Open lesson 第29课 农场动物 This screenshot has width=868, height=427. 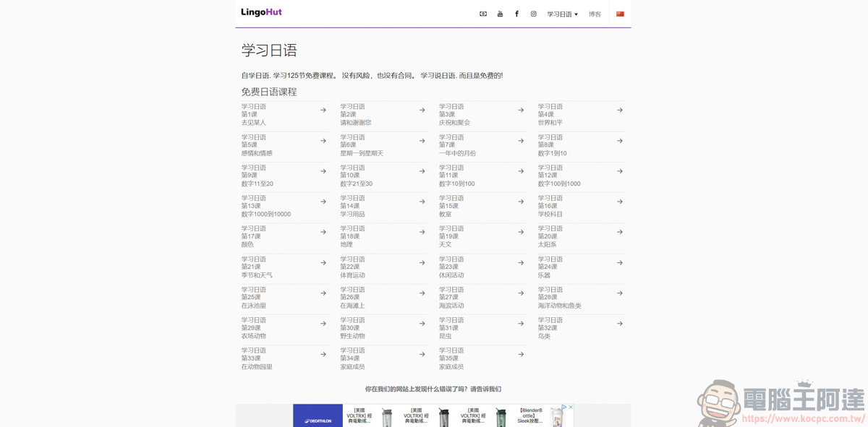point(284,328)
